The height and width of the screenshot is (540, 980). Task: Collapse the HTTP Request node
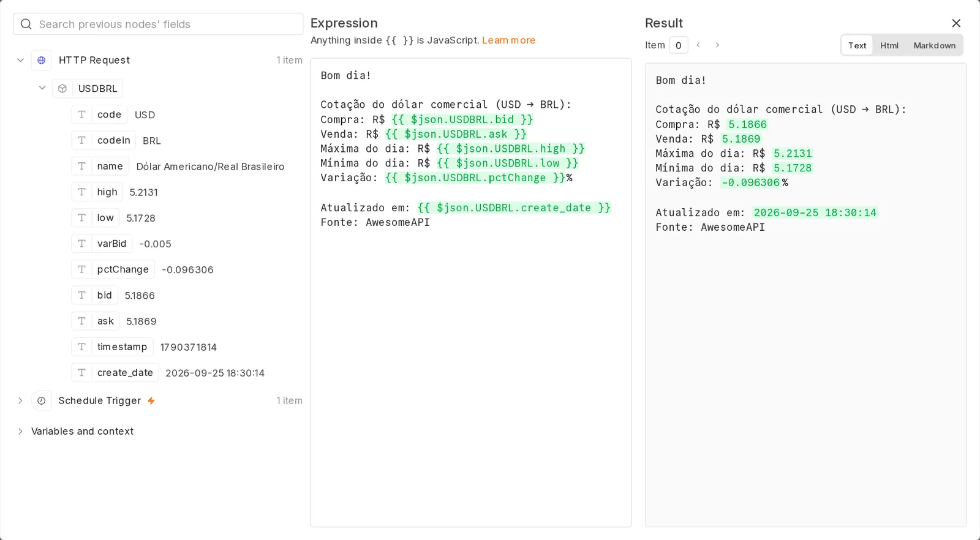(20, 60)
